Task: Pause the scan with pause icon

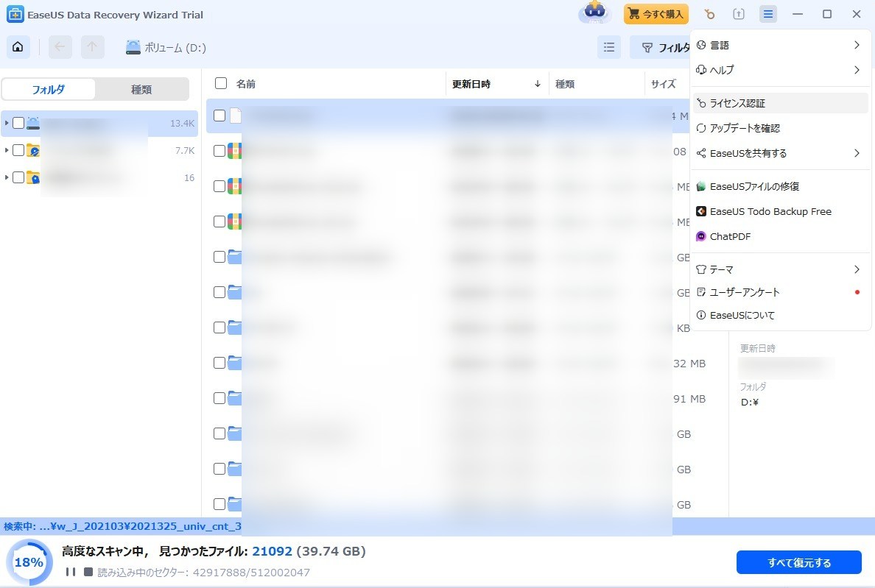Action: click(x=71, y=572)
